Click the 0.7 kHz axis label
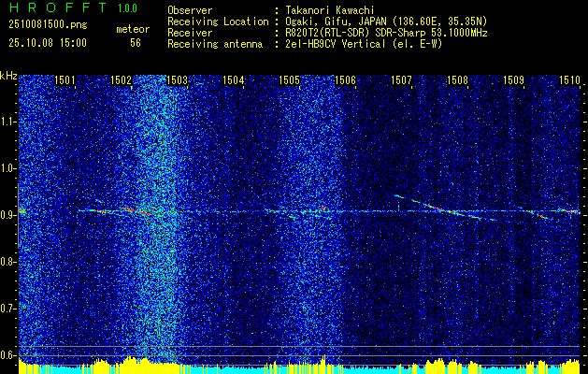The height and width of the screenshot is (374, 588). click(7, 309)
